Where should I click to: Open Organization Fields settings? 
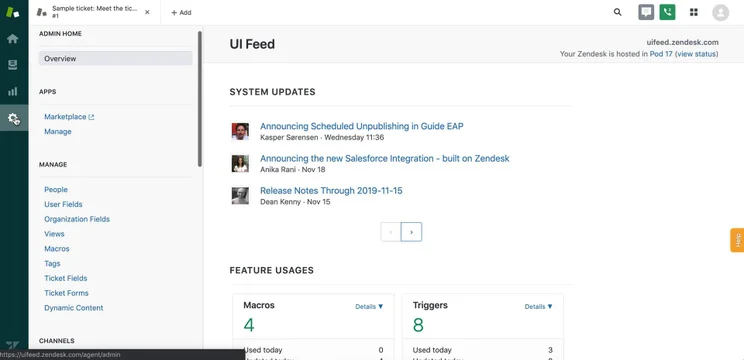pos(77,219)
